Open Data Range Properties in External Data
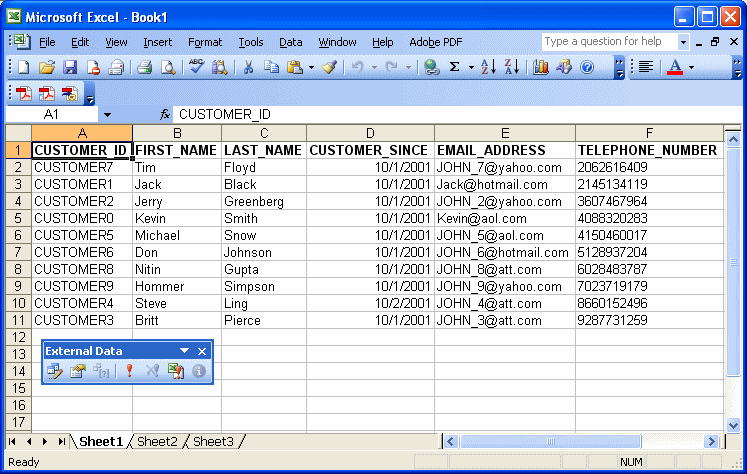This screenshot has width=747, height=474. [x=78, y=371]
